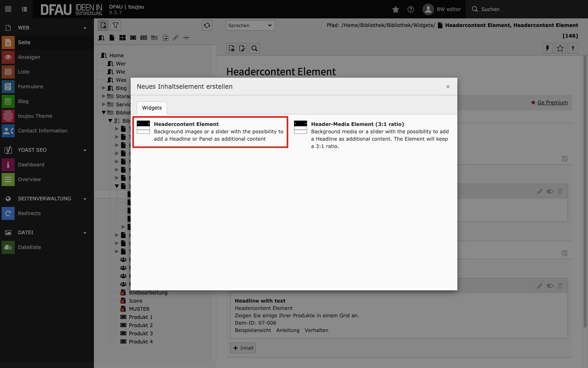Open the toujou Theme module

pyautogui.click(x=35, y=116)
